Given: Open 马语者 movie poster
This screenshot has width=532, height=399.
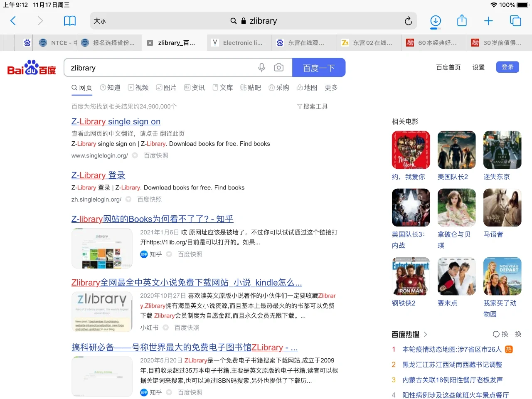Looking at the screenshot, I should point(502,207).
